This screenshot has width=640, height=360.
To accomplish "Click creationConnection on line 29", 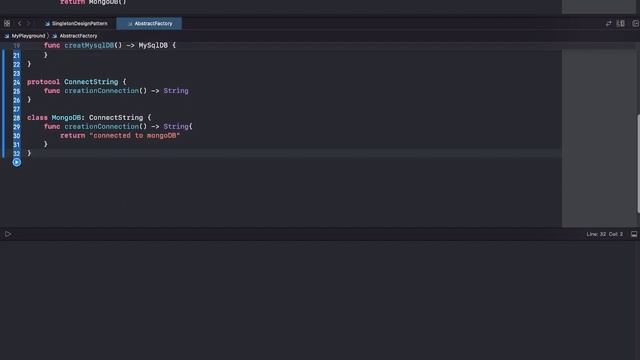I will pyautogui.click(x=101, y=127).
